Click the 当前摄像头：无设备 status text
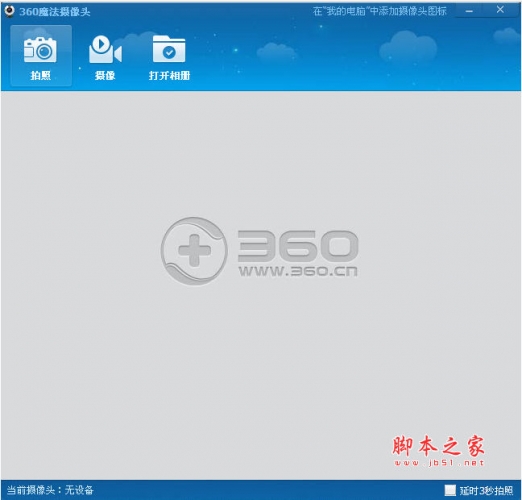The image size is (522, 500). click(50, 490)
